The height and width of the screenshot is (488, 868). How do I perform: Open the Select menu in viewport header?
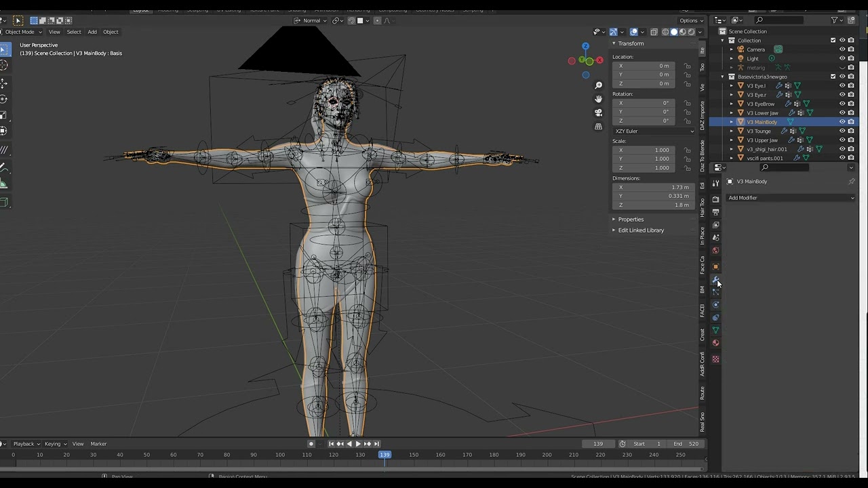pyautogui.click(x=74, y=32)
